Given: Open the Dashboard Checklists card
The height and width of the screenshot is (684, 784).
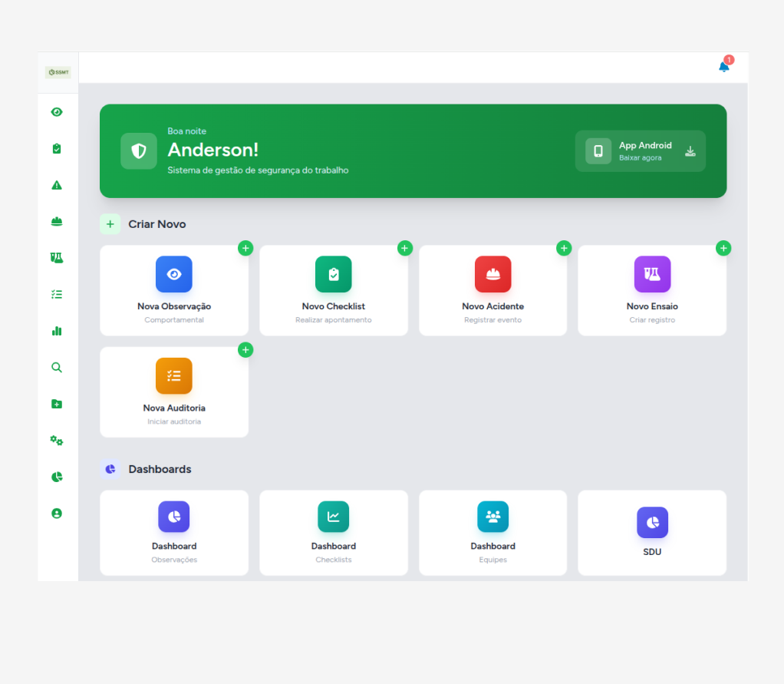Looking at the screenshot, I should [x=334, y=533].
